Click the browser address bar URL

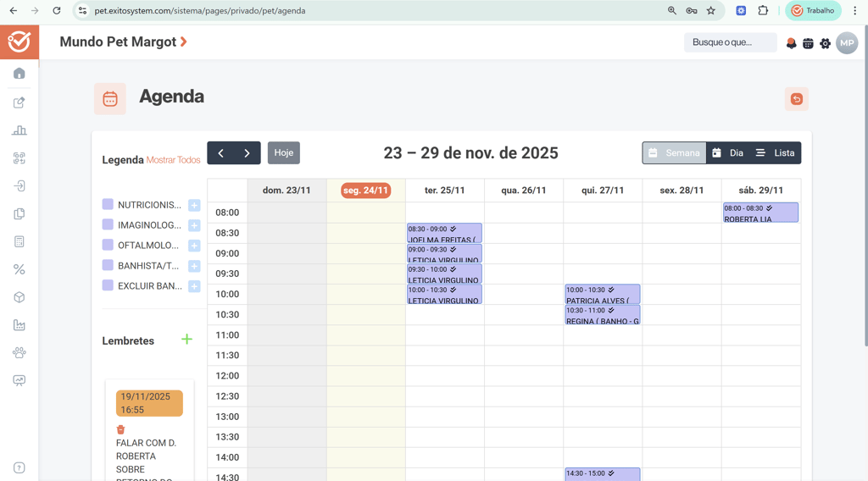(x=200, y=10)
